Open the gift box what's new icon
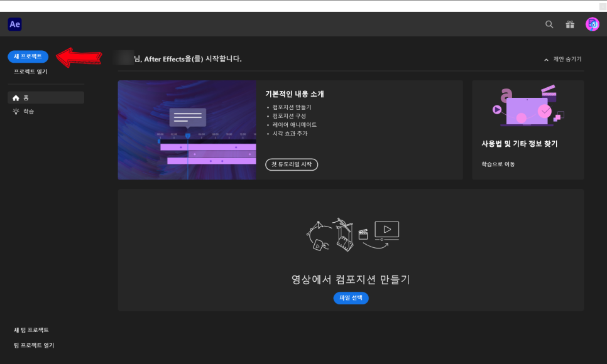Image resolution: width=607 pixels, height=364 pixels. pyautogui.click(x=570, y=24)
